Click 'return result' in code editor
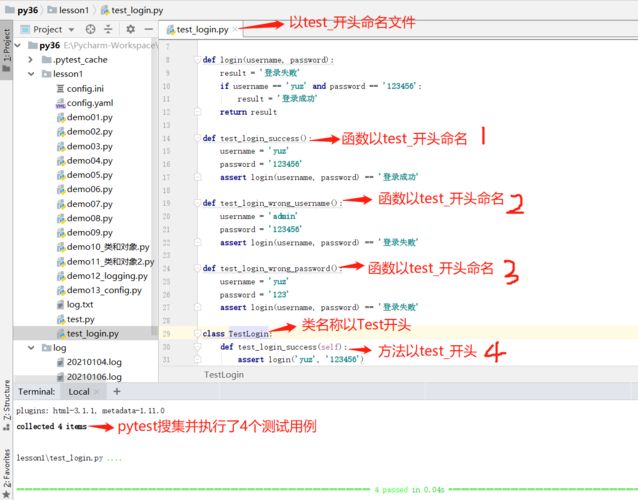638x500 pixels. tap(248, 112)
